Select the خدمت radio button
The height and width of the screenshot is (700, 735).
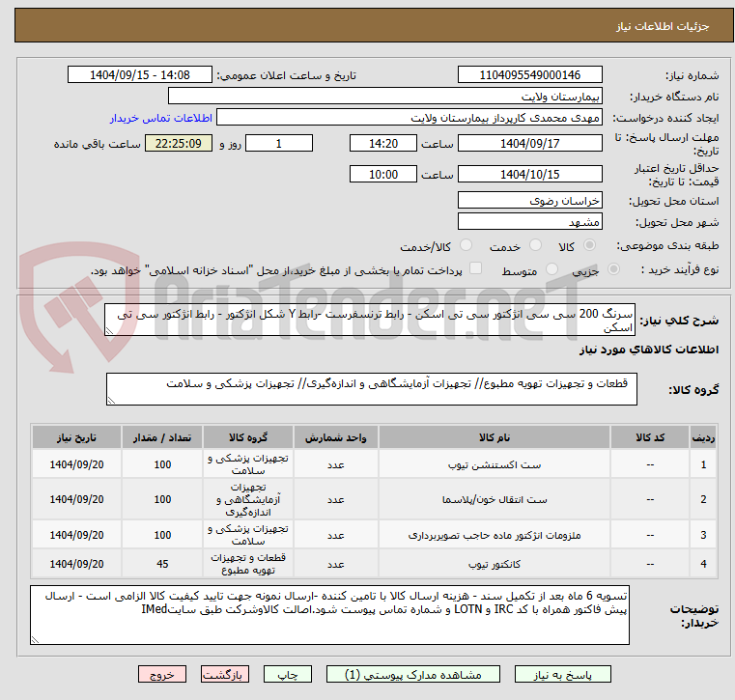tap(535, 245)
